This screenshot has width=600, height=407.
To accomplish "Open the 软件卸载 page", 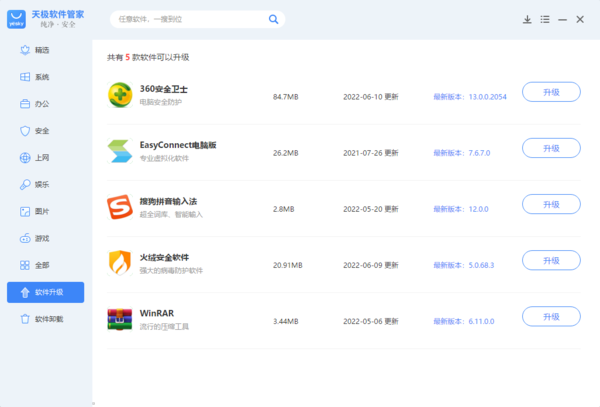I will click(x=45, y=319).
